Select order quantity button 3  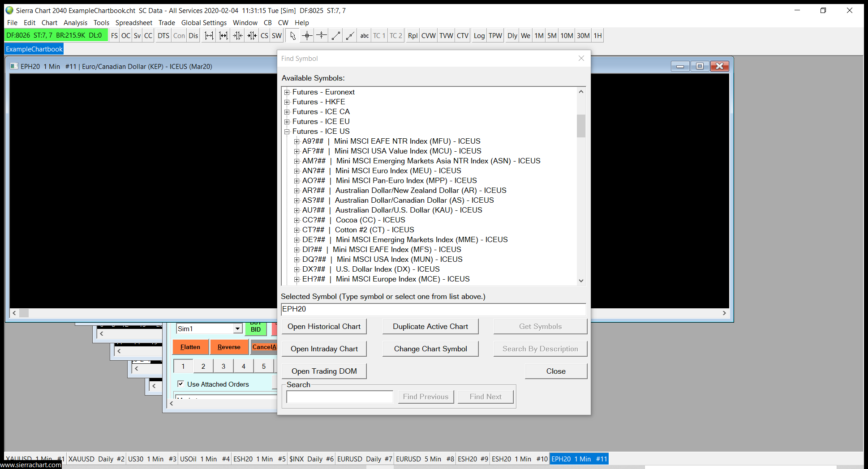[x=223, y=367]
